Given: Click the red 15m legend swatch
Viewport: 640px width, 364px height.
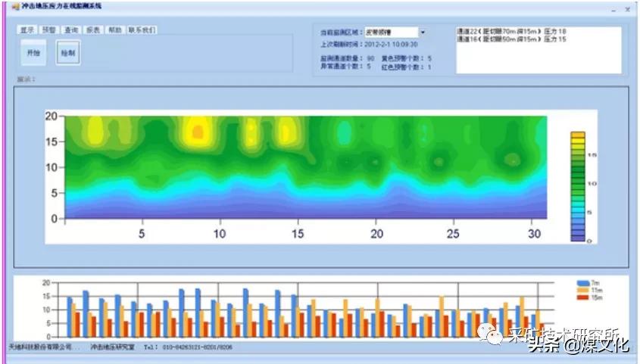Looking at the screenshot, I should (x=582, y=297).
